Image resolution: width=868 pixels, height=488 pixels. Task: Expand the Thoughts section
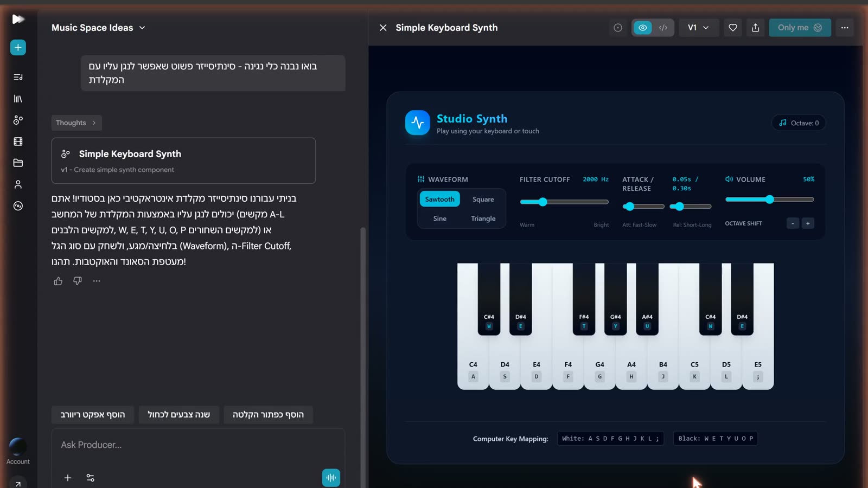point(76,123)
